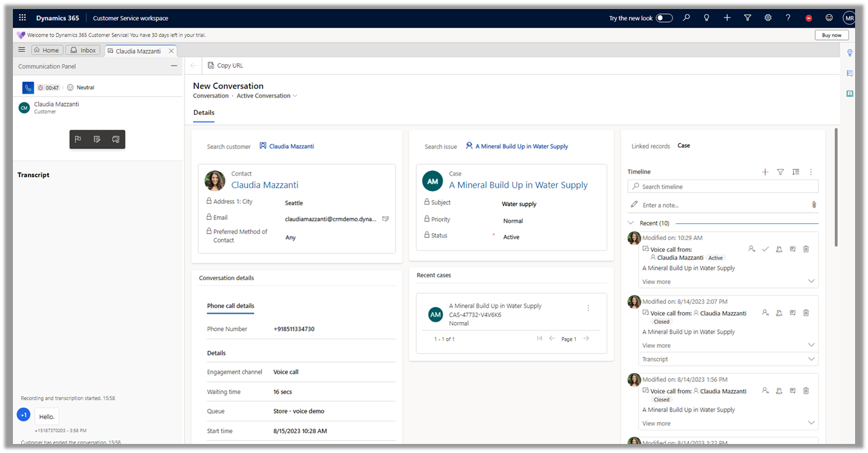Switch to the Inbox tab
Image resolution: width=868 pixels, height=453 pixels.
[x=83, y=50]
